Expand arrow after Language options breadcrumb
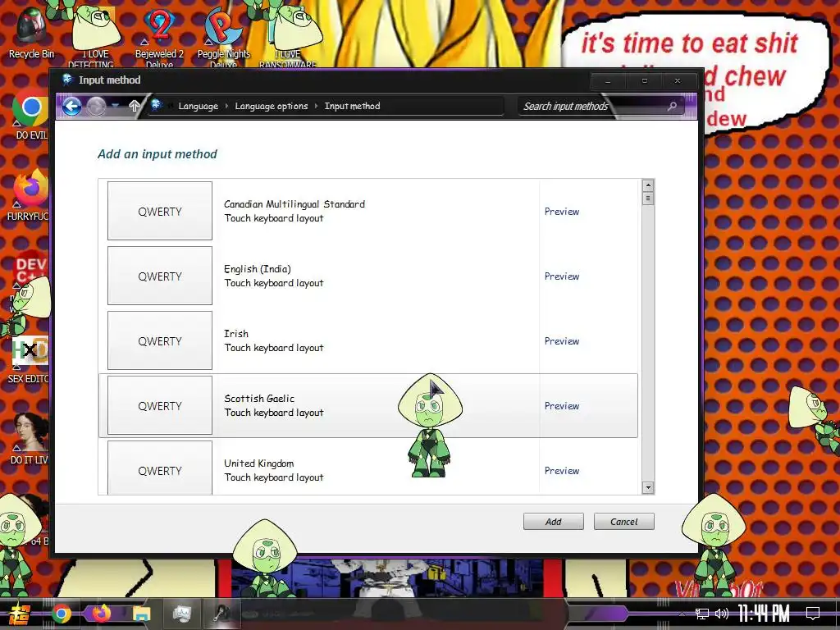Image resolution: width=840 pixels, height=630 pixels. point(317,106)
